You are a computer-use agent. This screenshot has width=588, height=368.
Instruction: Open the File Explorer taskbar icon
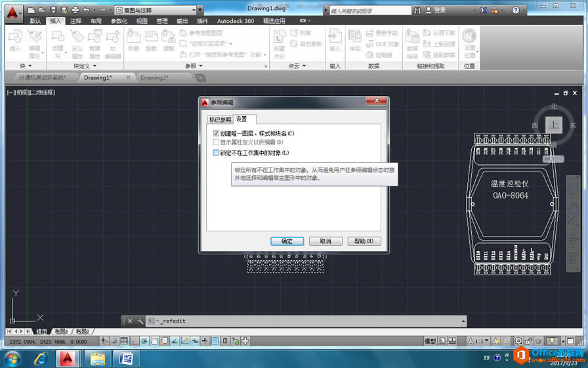[x=97, y=359]
